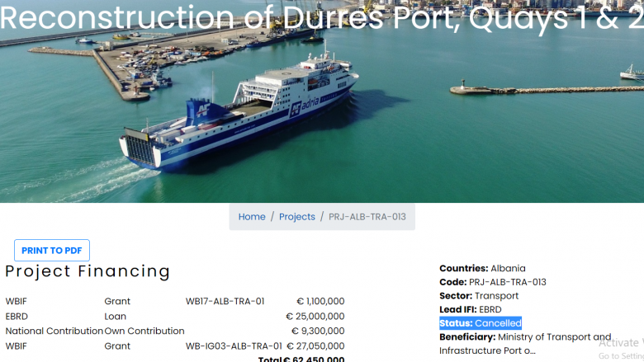The image size is (644, 362).
Task: Click the Beneficiary ministry text
Action: 525,344
